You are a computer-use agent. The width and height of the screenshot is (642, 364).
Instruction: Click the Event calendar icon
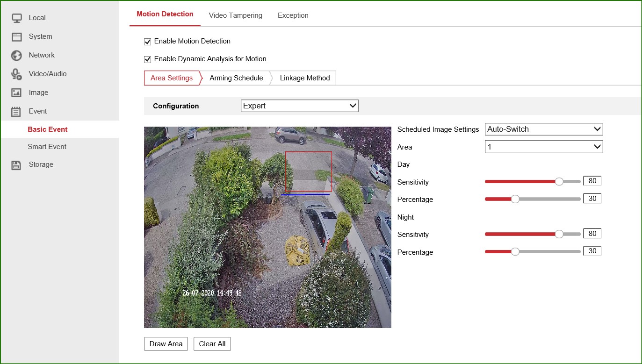click(x=16, y=111)
